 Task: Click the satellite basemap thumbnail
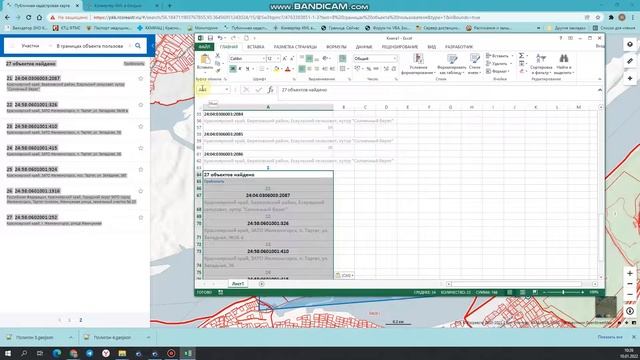click(606, 307)
